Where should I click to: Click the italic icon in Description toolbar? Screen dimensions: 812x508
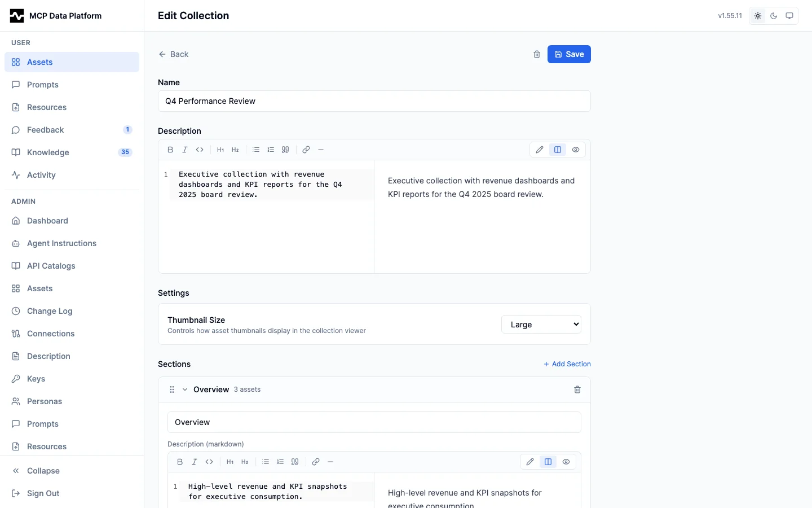(185, 150)
